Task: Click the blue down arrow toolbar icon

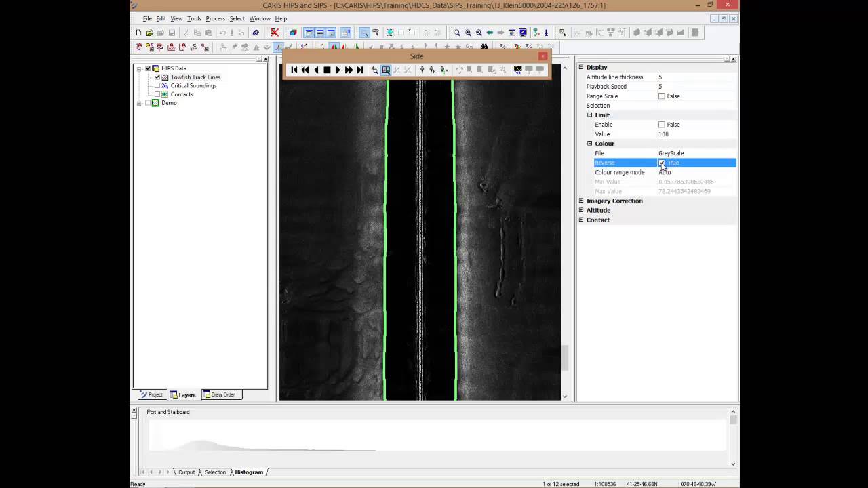Action: coord(546,33)
